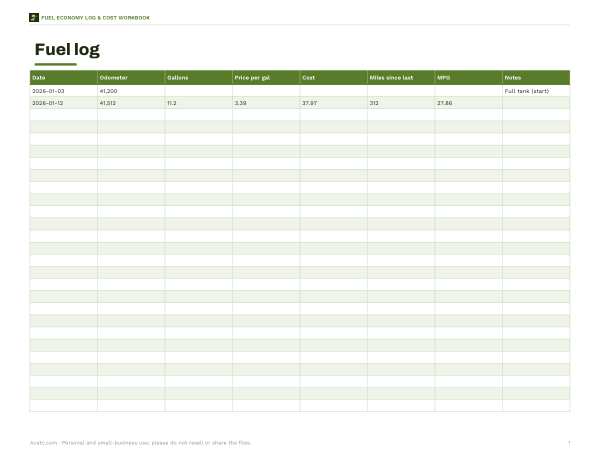This screenshot has width=600, height=464.
Task: Select the 'Full tank (start)' notes cell
Action: point(536,91)
